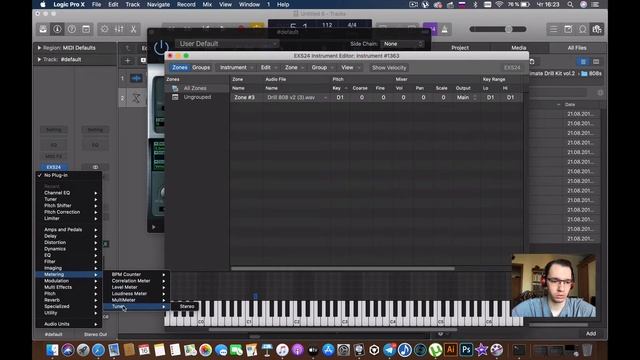
Task: Select Correlation Meter menu item
Action: [137, 281]
